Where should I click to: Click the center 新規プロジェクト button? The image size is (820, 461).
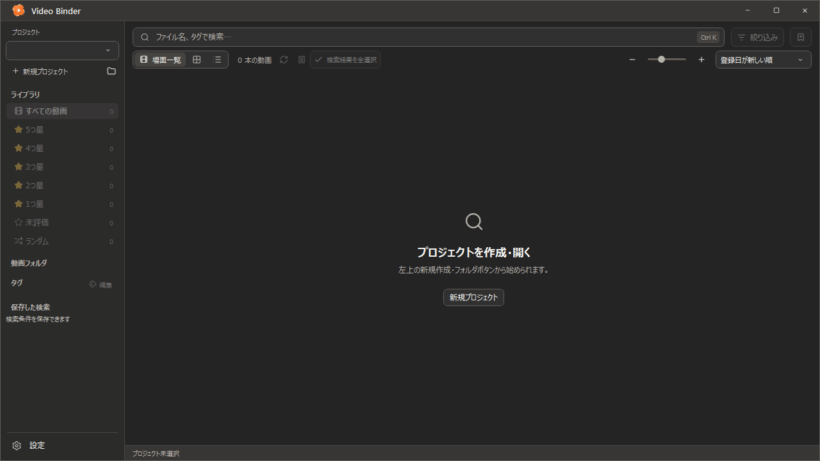coord(473,297)
